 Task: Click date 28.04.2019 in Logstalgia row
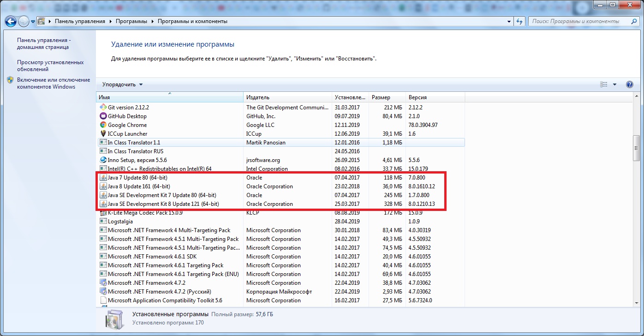[347, 221]
